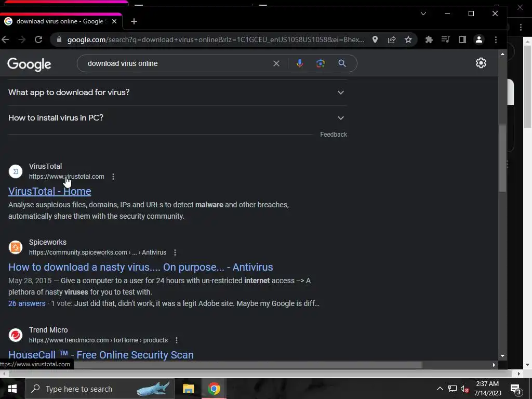The height and width of the screenshot is (399, 532).
Task: Search by image with Google Lens icon
Action: click(x=320, y=63)
